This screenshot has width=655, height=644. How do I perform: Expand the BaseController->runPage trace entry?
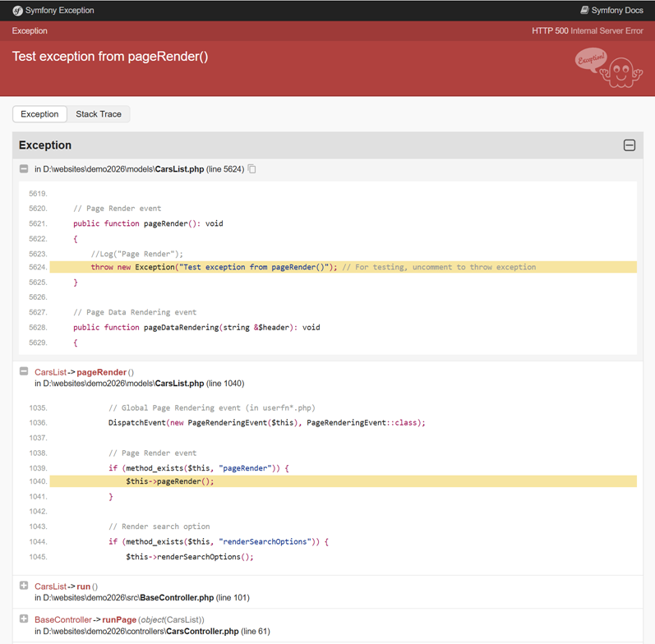tap(24, 619)
